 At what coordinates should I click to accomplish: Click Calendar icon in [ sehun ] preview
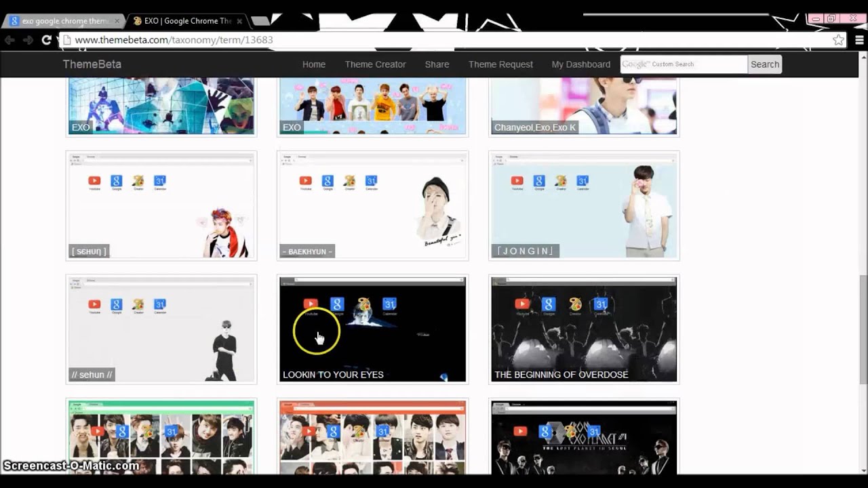coord(159,181)
